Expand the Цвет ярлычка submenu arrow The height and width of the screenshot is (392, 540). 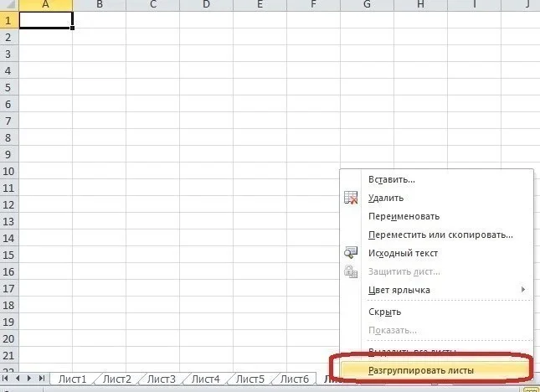(523, 290)
